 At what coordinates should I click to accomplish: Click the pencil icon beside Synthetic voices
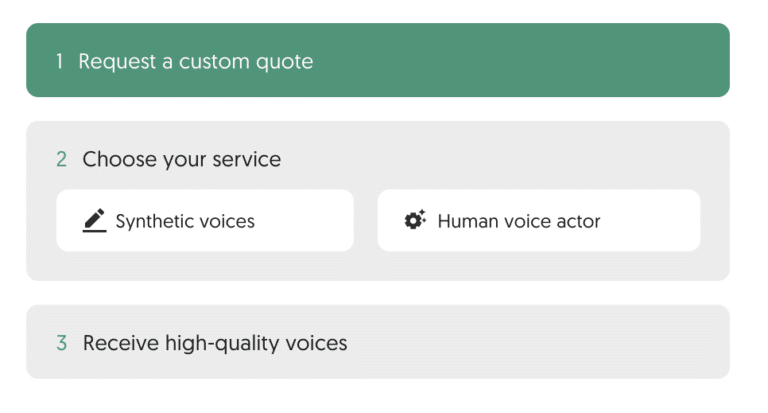click(95, 220)
